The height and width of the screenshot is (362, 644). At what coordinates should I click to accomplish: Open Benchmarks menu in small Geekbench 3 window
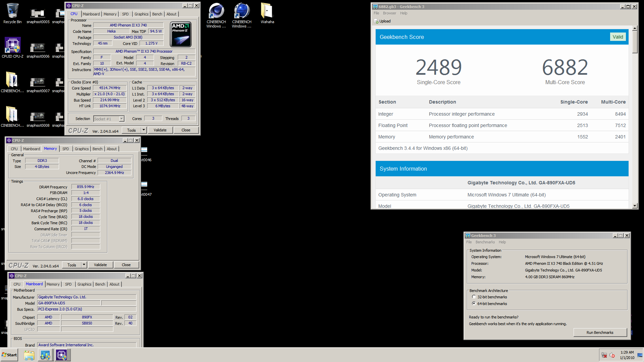tap(485, 242)
